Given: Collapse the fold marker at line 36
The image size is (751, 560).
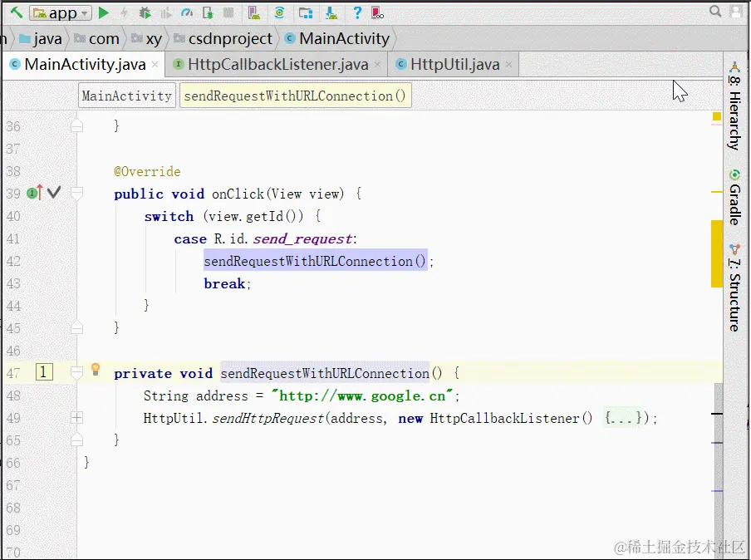Looking at the screenshot, I should point(76,126).
